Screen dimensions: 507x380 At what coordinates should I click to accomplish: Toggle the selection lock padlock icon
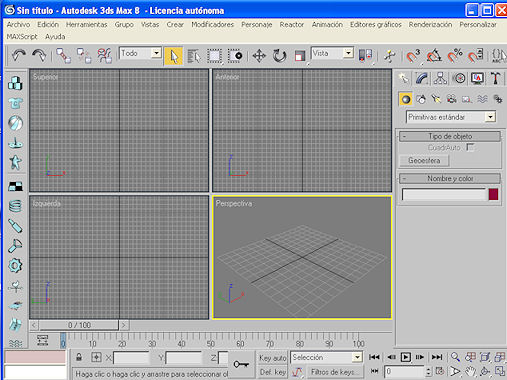(x=79, y=357)
